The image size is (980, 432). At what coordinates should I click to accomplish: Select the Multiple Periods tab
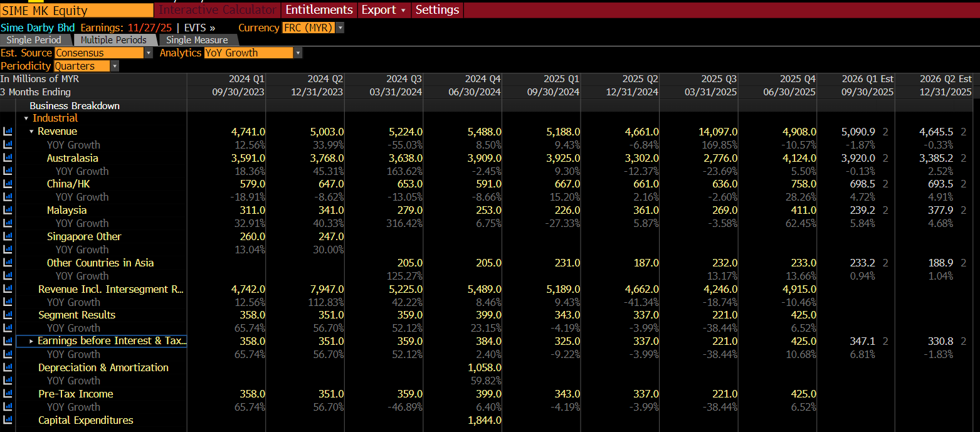click(113, 40)
